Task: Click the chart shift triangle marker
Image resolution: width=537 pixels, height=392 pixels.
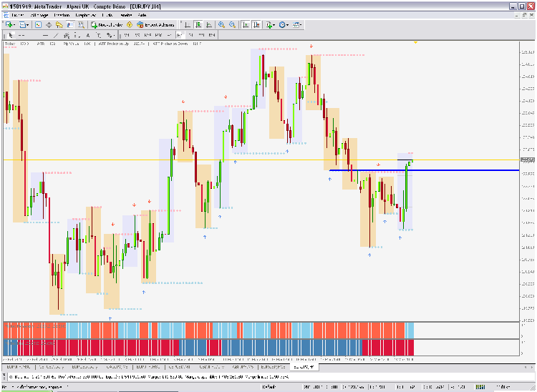Action: [x=415, y=43]
